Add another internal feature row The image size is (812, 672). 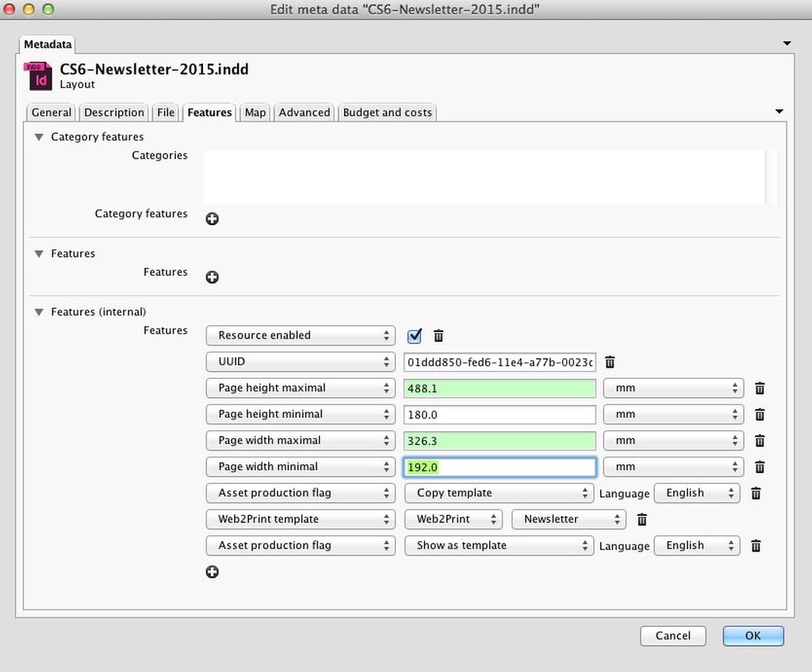212,572
